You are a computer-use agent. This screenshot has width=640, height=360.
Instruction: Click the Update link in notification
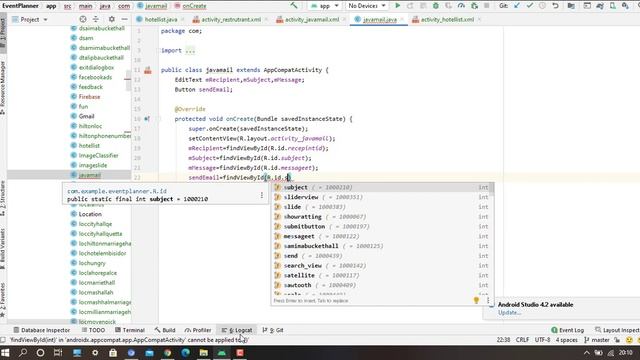[x=509, y=313]
